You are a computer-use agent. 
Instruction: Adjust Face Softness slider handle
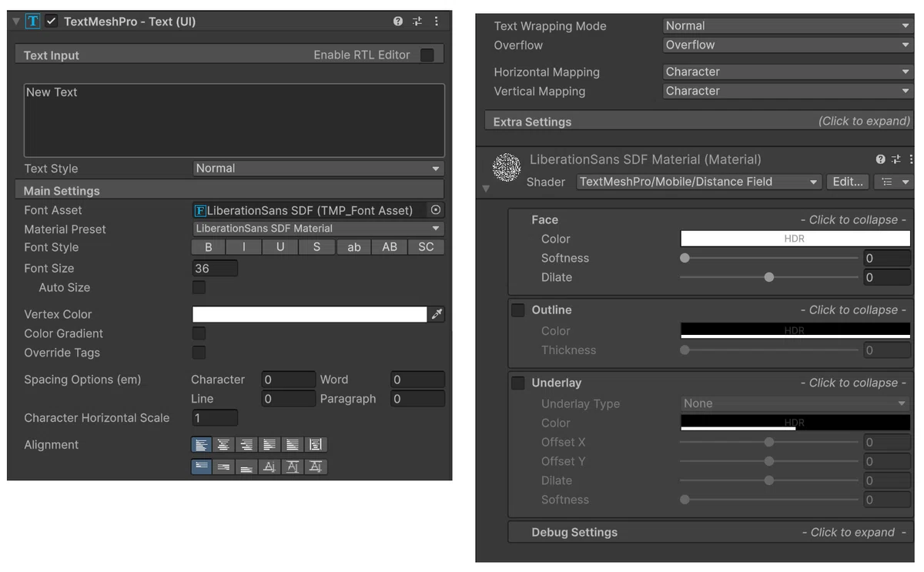pos(685,258)
